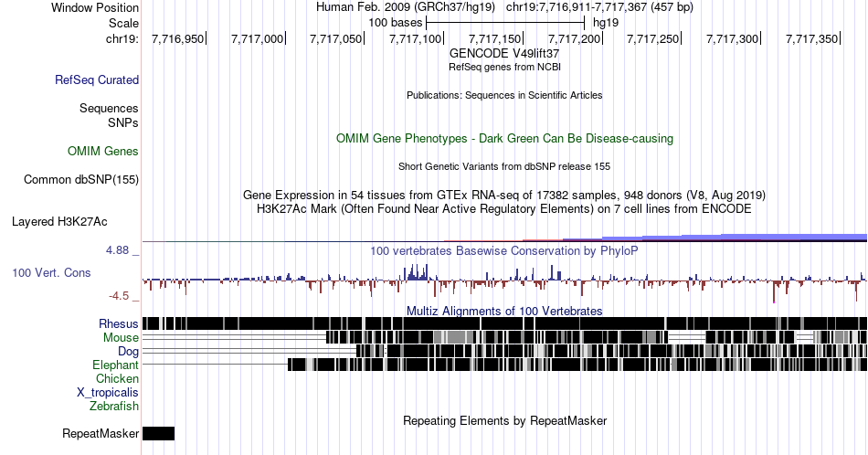Click Multiz Alignments of 100 Vertebrates title

(504, 311)
